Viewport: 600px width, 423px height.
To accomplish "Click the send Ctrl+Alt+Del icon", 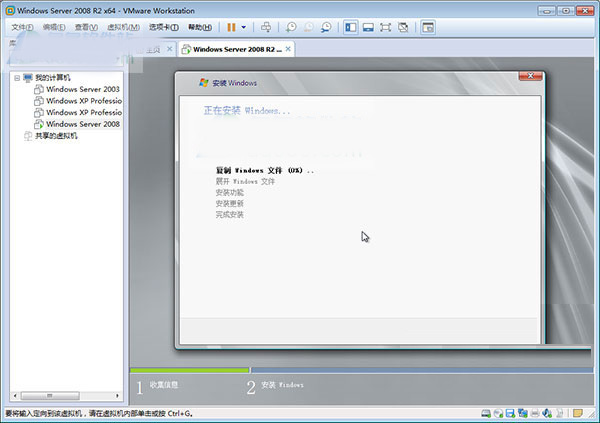I will pyautogui.click(x=266, y=27).
